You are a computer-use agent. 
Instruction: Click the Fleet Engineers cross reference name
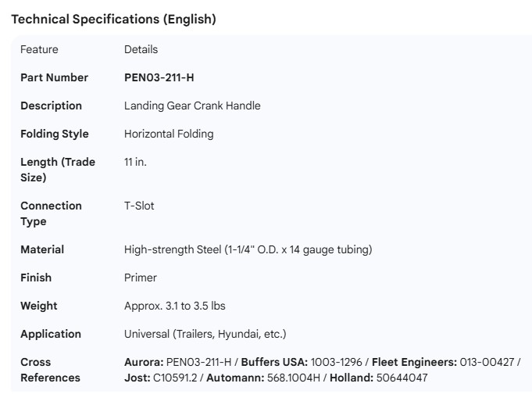415,362
